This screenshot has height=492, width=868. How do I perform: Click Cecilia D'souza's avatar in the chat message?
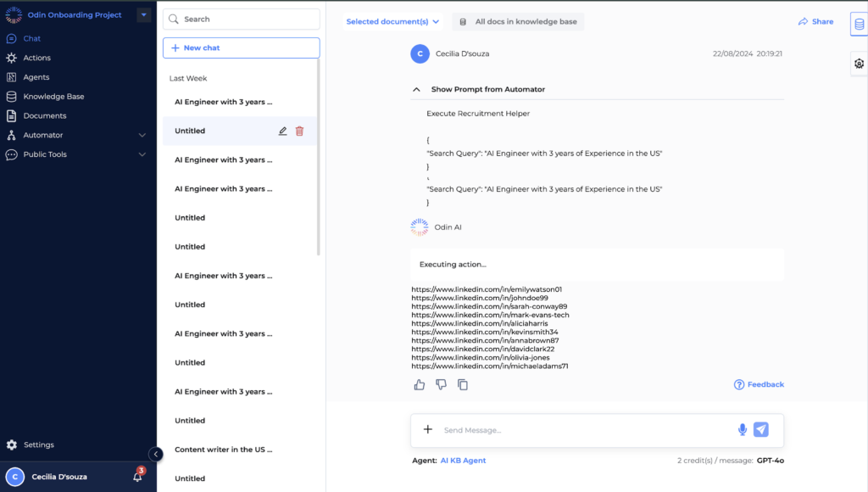pyautogui.click(x=420, y=53)
